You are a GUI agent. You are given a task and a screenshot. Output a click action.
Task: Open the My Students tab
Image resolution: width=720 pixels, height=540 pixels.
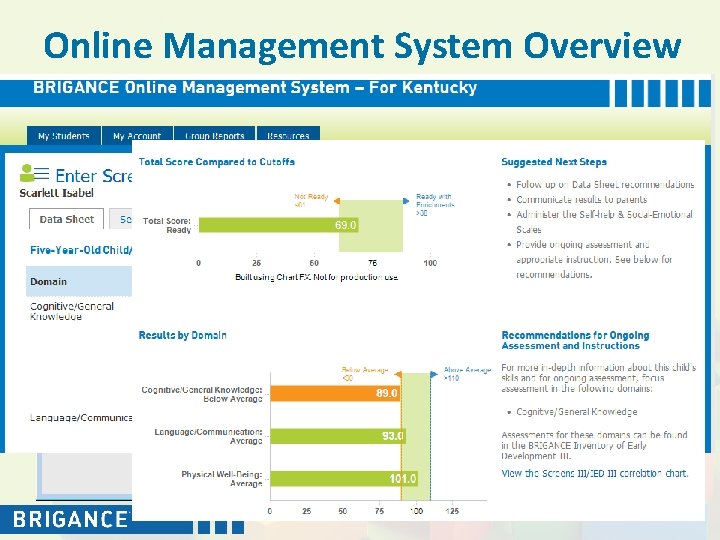pos(64,135)
